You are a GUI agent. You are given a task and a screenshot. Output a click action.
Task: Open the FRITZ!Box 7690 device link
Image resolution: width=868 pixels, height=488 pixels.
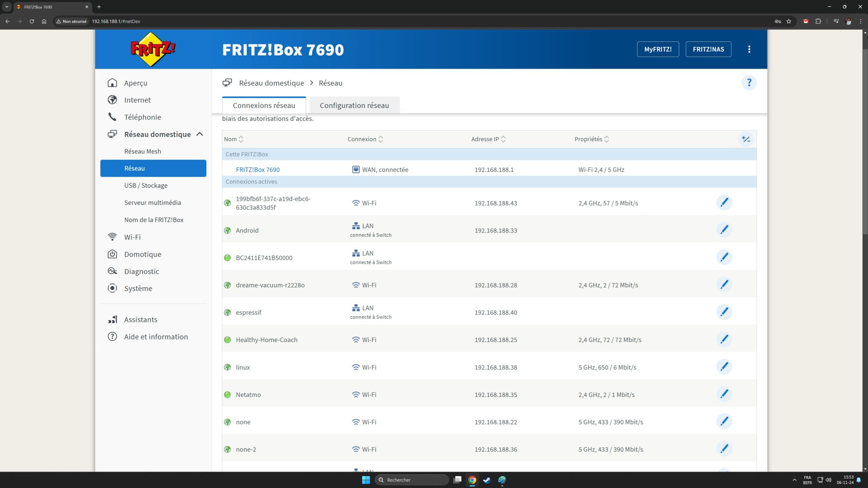(258, 169)
